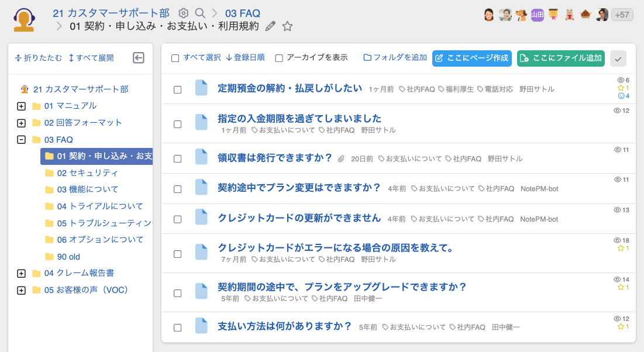644x352 pixels.
Task: Click the checkmark button at toolbar right
Action: pyautogui.click(x=618, y=58)
